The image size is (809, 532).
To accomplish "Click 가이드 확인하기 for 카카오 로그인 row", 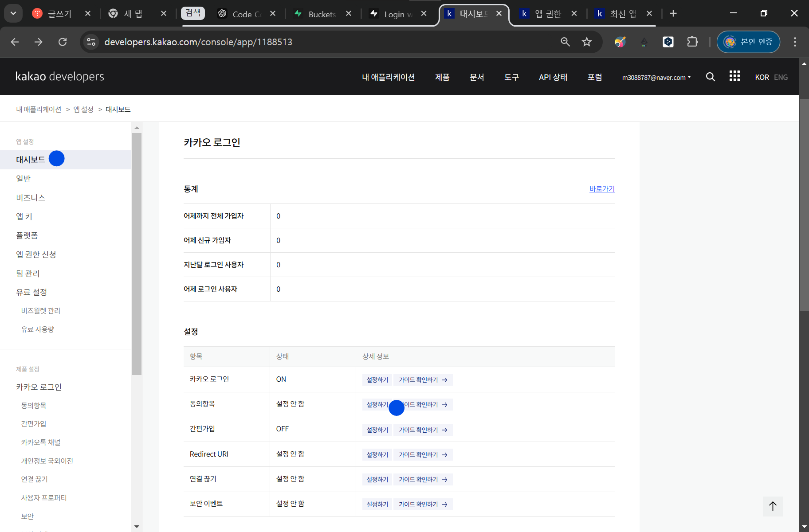I will coord(423,379).
